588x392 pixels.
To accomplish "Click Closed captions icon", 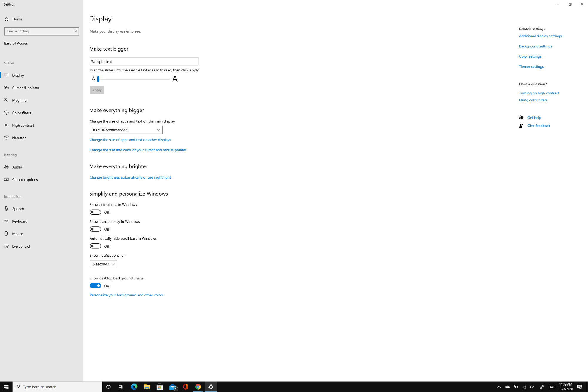I will click(6, 179).
